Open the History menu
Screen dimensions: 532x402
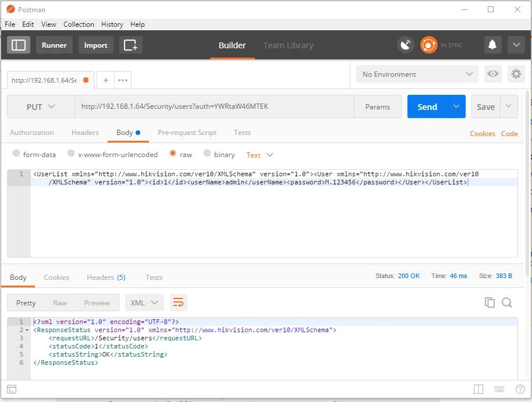112,24
